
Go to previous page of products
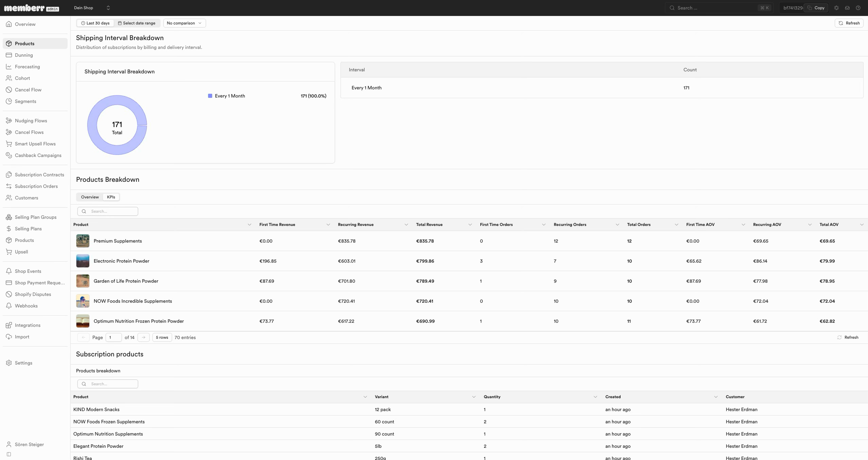click(x=84, y=337)
